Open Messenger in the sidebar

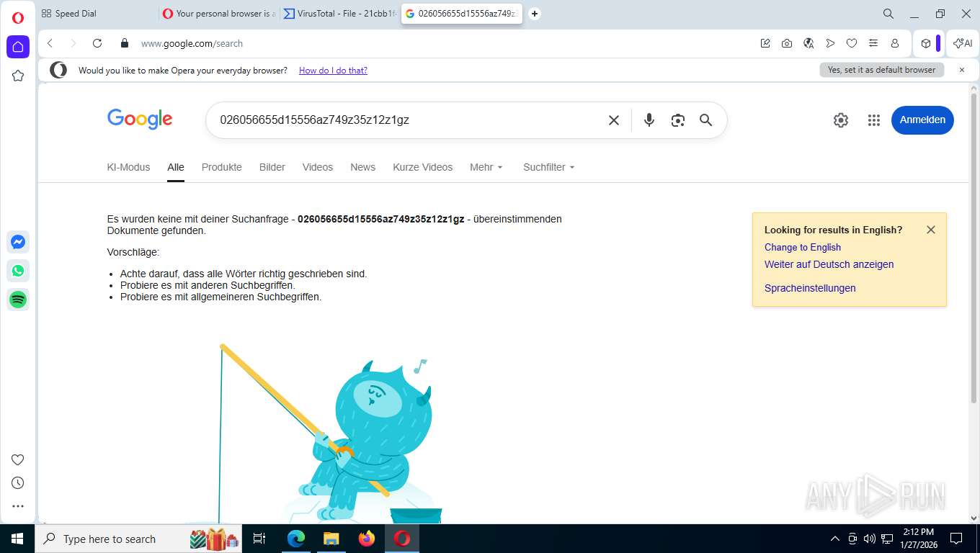(18, 242)
